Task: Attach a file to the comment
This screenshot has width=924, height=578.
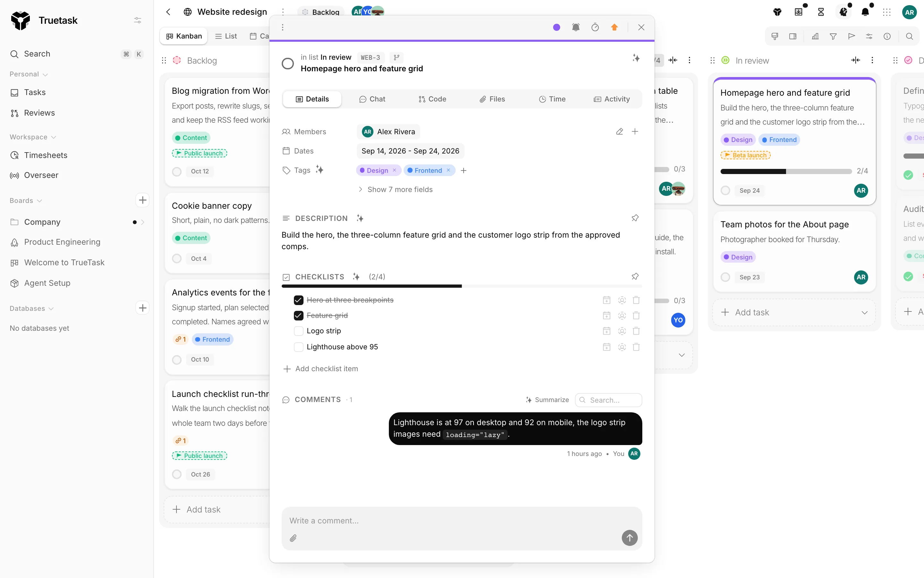Action: click(293, 538)
